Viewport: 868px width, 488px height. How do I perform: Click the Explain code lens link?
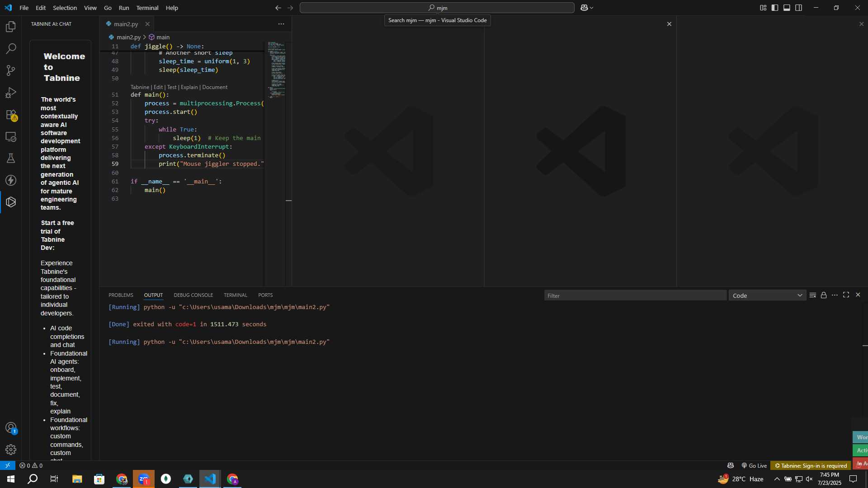[x=189, y=87]
